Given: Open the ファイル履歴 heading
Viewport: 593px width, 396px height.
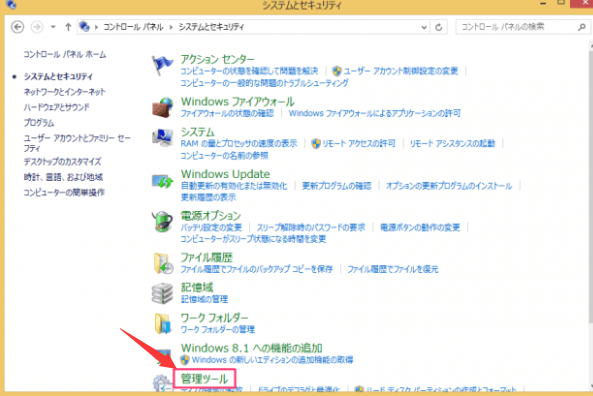Looking at the screenshot, I should pos(206,258).
